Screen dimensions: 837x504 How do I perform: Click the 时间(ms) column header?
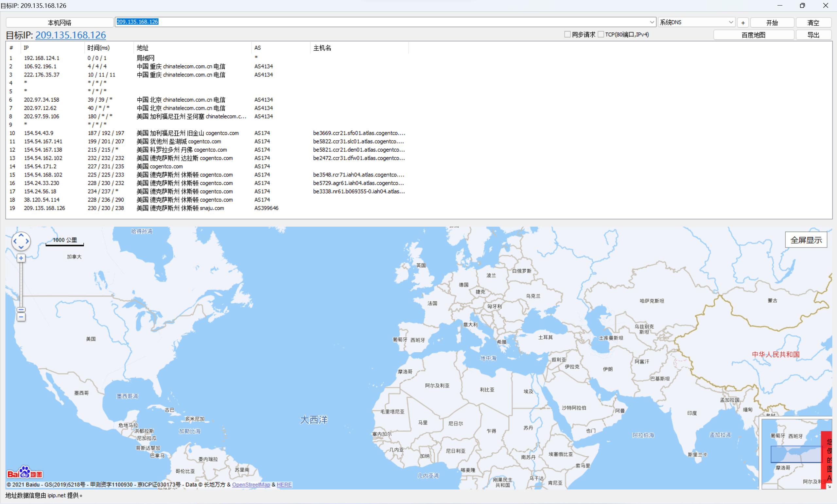coord(98,48)
